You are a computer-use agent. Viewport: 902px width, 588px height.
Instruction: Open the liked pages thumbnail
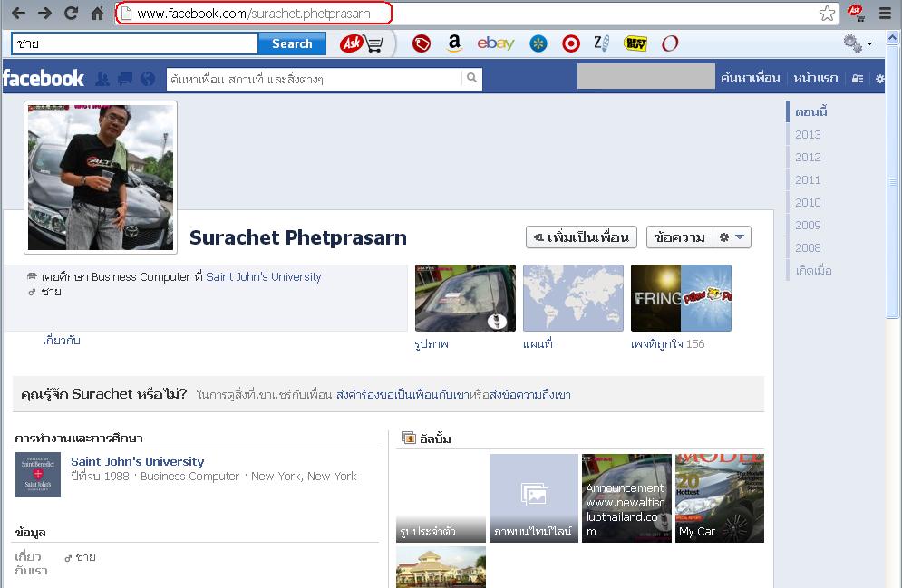pos(681,298)
